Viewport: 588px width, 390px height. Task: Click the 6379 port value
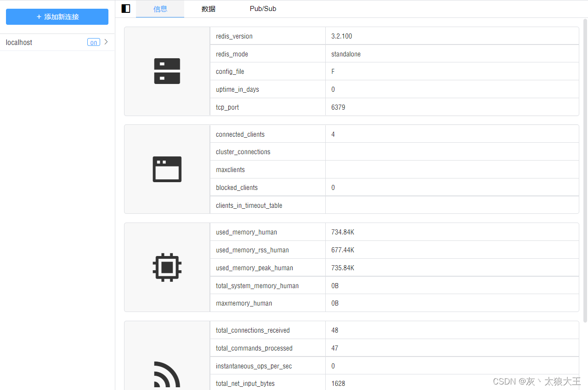tap(338, 107)
